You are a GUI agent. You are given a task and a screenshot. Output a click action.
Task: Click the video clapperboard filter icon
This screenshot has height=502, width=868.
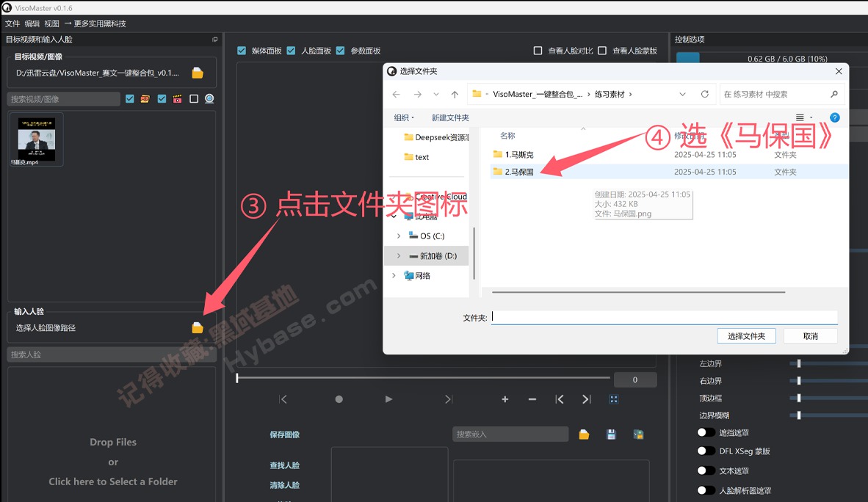(177, 98)
